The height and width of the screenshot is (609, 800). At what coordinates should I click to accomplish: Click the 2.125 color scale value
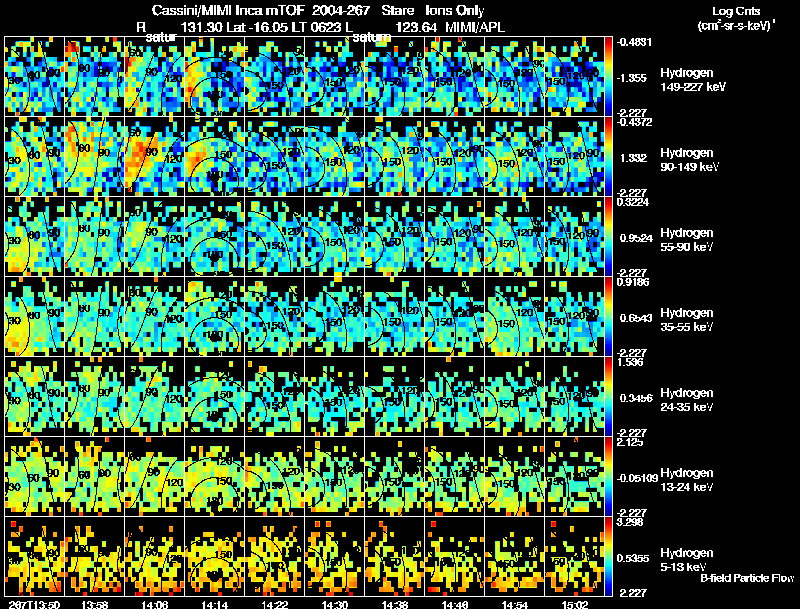tap(630, 442)
